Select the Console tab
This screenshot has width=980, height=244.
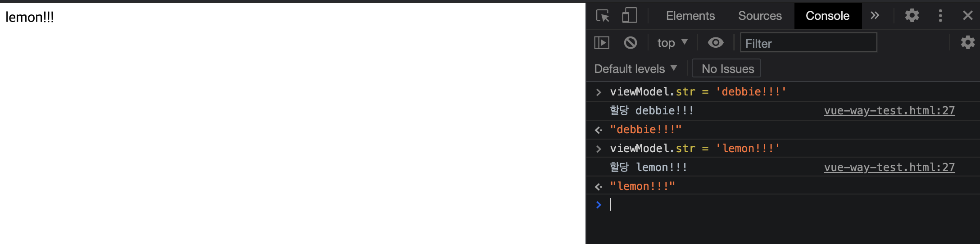828,16
